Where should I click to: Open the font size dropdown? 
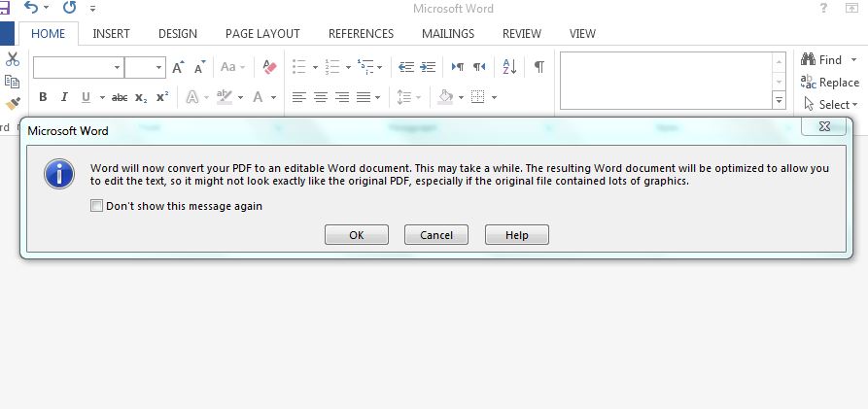pos(158,68)
